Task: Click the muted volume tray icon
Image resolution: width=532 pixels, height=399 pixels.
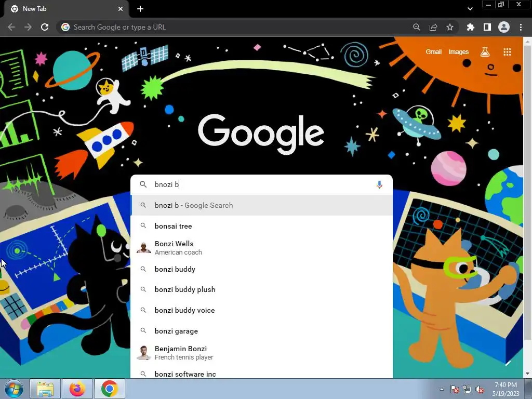Action: click(x=480, y=389)
